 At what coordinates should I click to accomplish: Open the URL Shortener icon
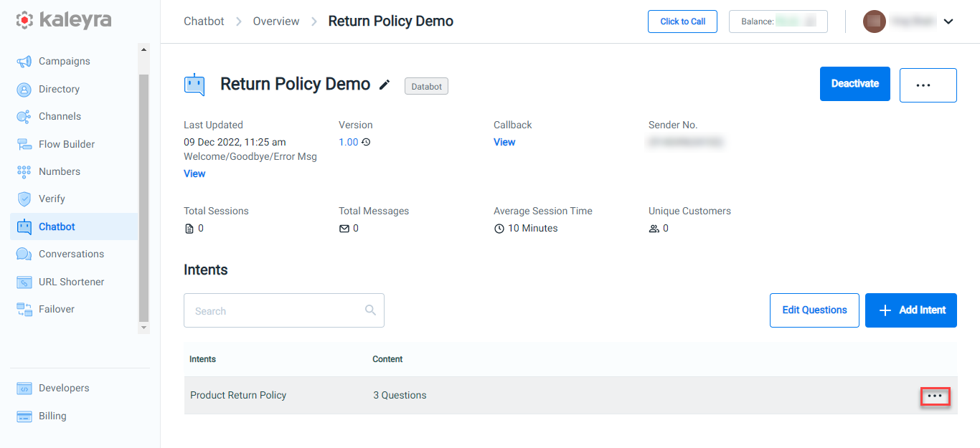coord(24,282)
